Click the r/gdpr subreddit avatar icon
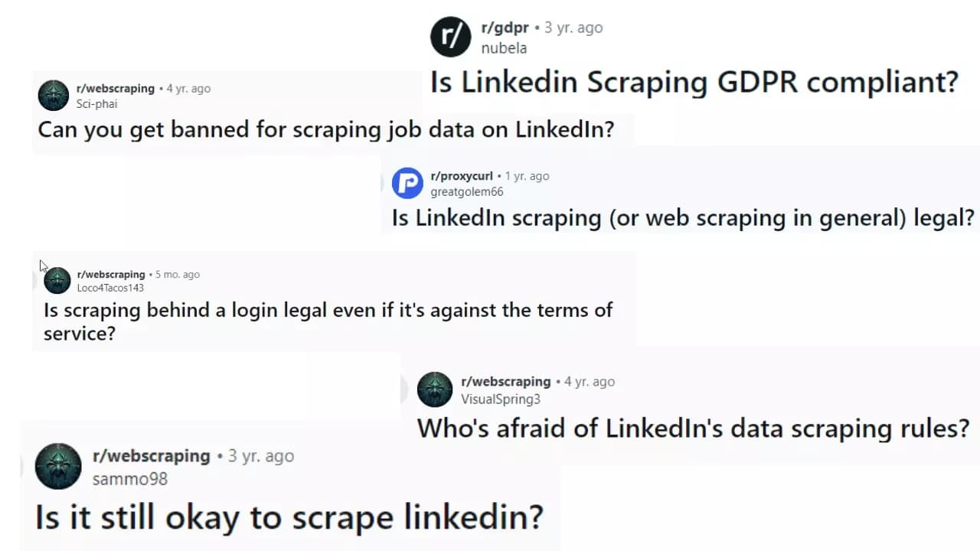Image resolution: width=980 pixels, height=551 pixels. [450, 37]
